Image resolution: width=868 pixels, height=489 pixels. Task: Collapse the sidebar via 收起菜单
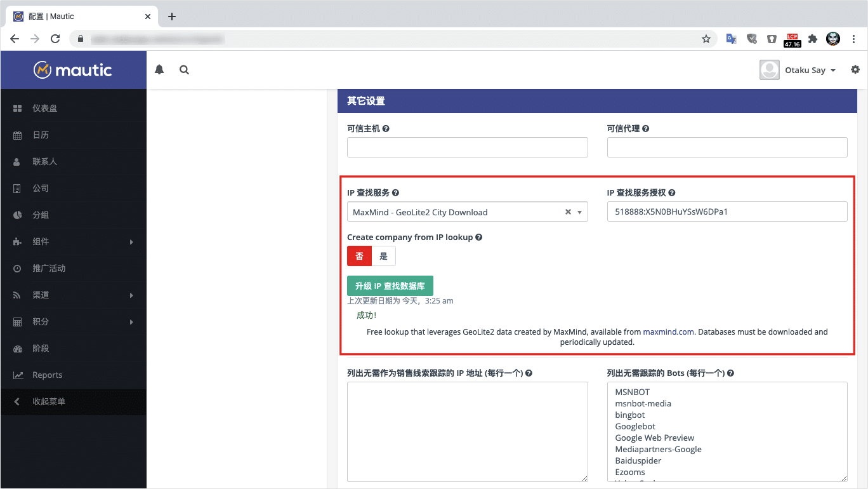click(x=73, y=401)
